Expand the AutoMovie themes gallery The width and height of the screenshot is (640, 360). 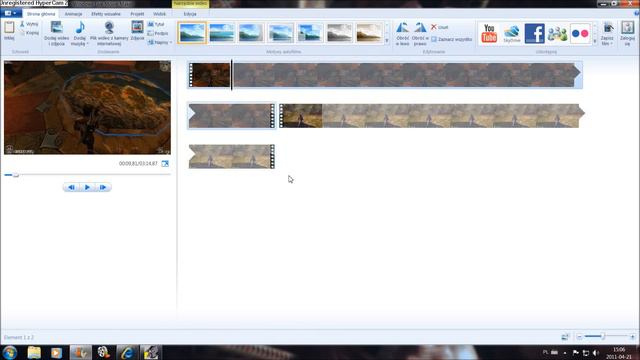point(387,41)
